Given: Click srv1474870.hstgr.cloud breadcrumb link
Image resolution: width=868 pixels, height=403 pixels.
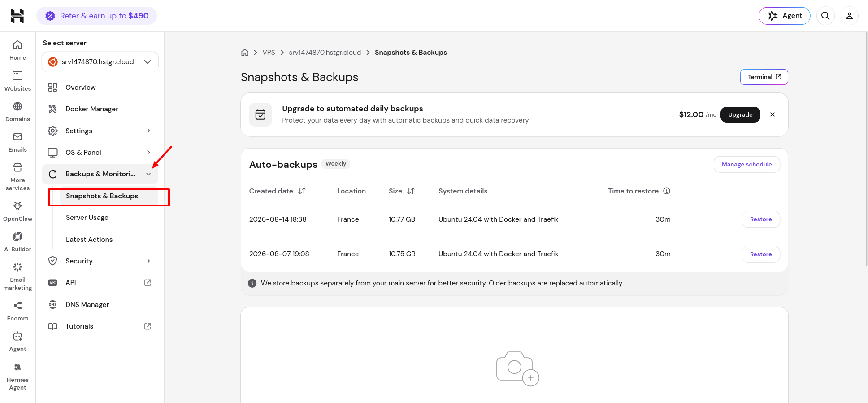Looking at the screenshot, I should [x=325, y=53].
